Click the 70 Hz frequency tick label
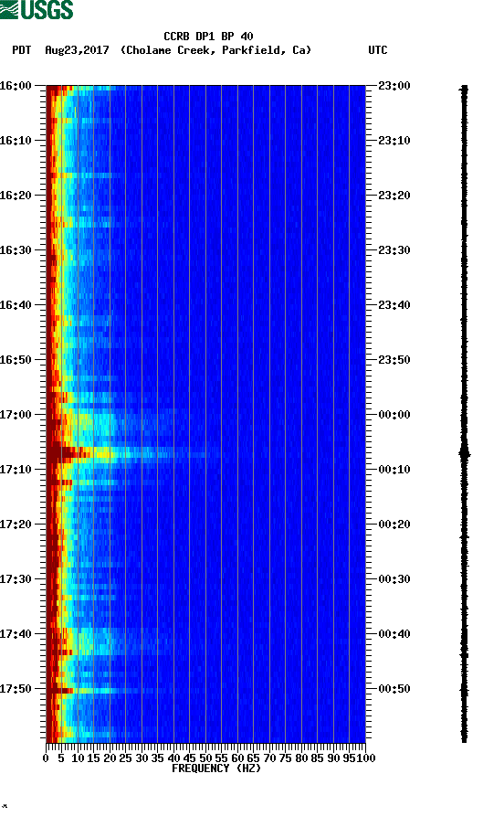The height and width of the screenshot is (816, 504). (269, 758)
